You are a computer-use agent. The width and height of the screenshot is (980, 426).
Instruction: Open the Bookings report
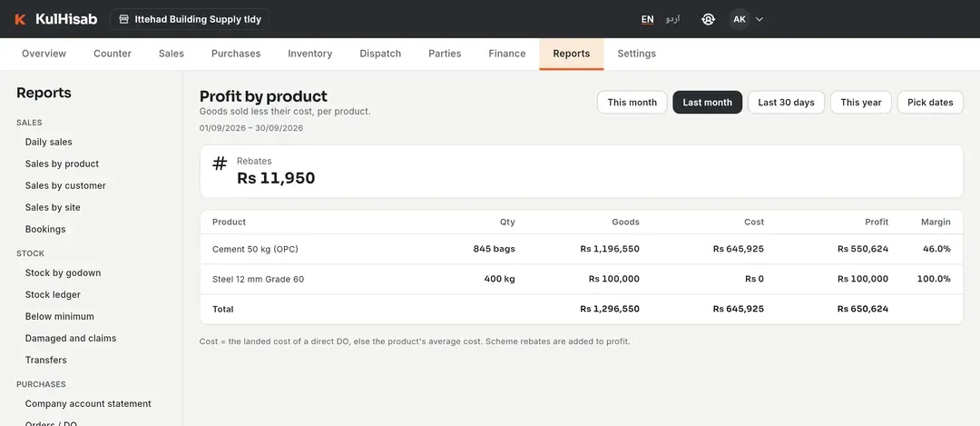click(x=45, y=230)
